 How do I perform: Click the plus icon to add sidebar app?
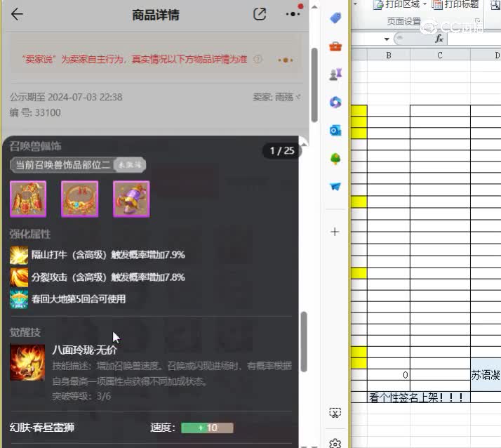(x=335, y=232)
